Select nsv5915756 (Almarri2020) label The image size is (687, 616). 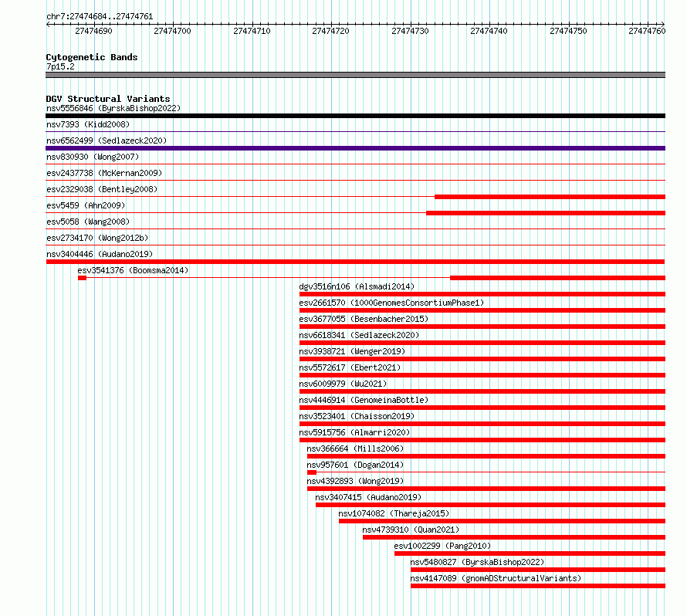(354, 432)
